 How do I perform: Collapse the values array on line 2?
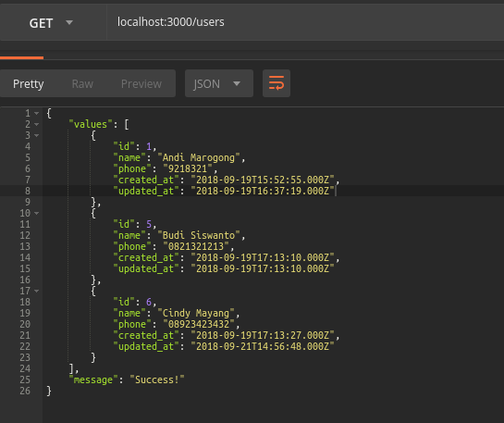coord(37,124)
